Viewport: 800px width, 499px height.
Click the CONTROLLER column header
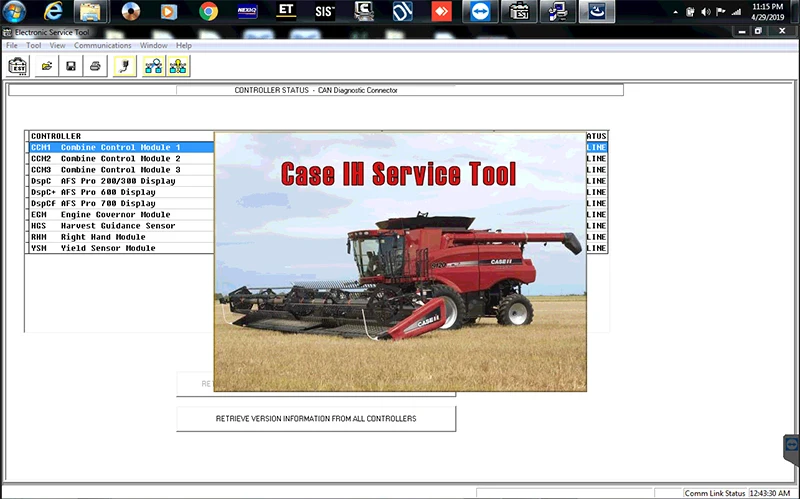(56, 136)
